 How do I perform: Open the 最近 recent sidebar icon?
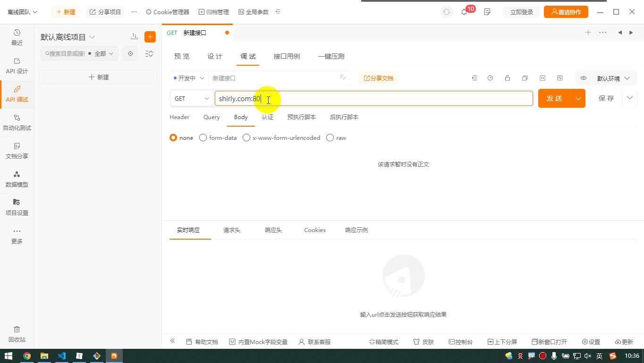(x=17, y=37)
